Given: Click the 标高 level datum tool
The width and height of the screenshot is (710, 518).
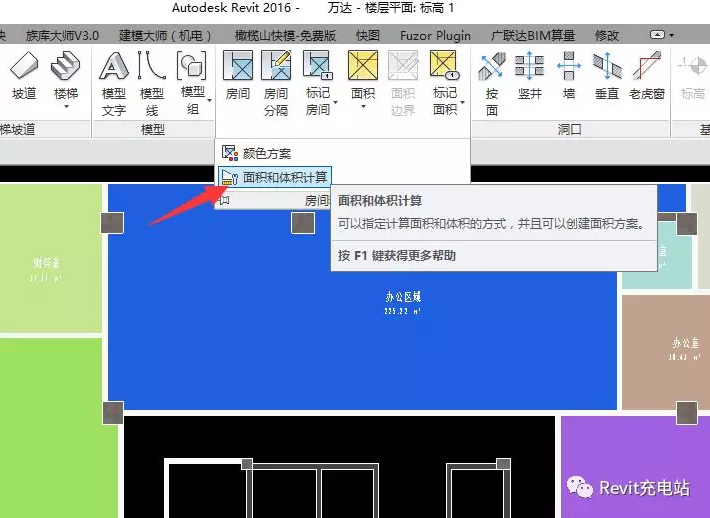Looking at the screenshot, I should [x=693, y=76].
